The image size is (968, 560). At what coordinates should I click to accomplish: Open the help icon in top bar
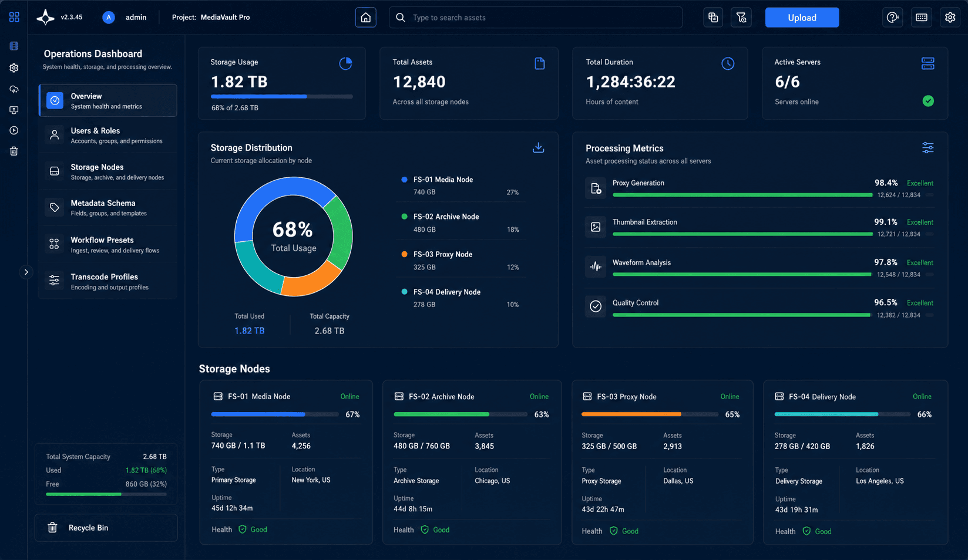click(892, 18)
